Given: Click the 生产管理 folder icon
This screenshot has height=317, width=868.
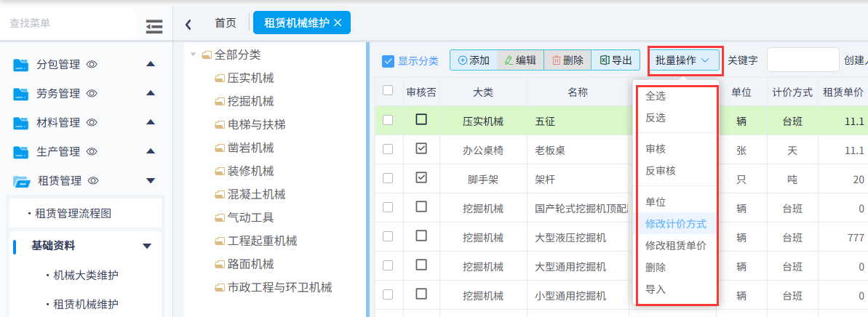Looking at the screenshot, I should tap(21, 151).
